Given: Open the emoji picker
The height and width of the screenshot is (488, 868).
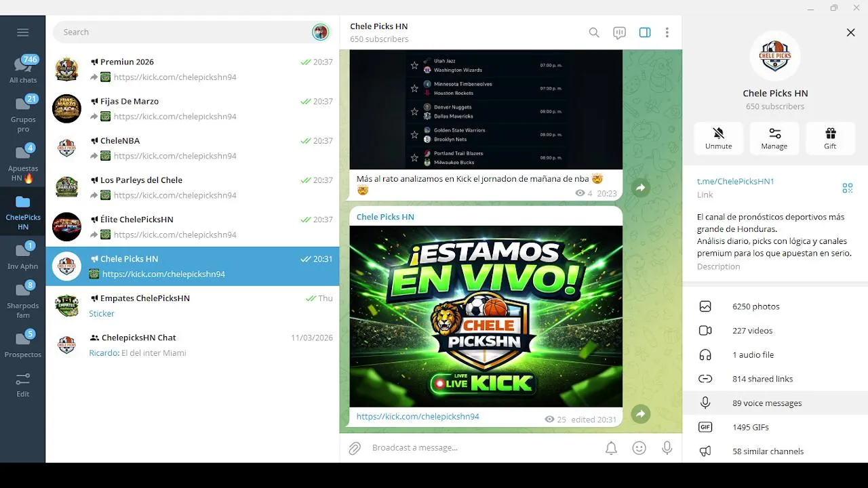Looking at the screenshot, I should pyautogui.click(x=639, y=448).
